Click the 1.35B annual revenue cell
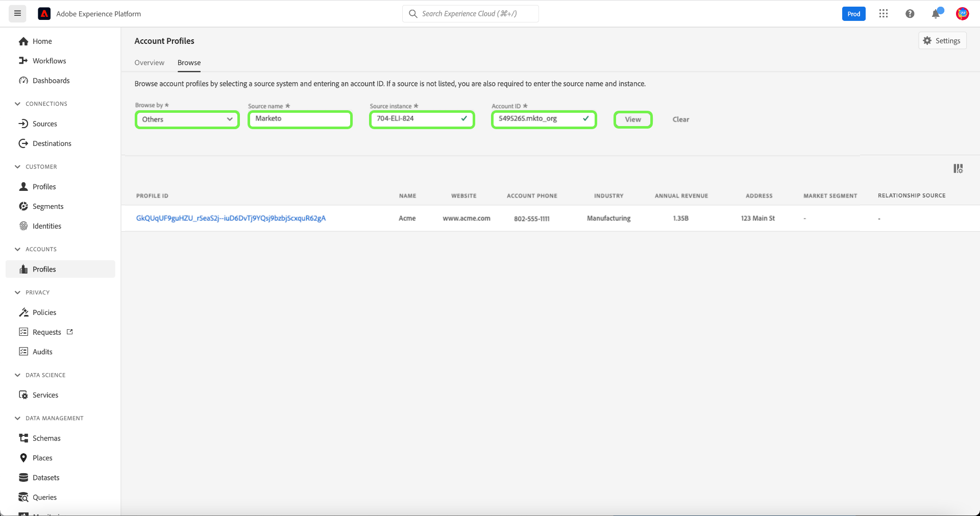This screenshot has height=516, width=980. pos(681,218)
